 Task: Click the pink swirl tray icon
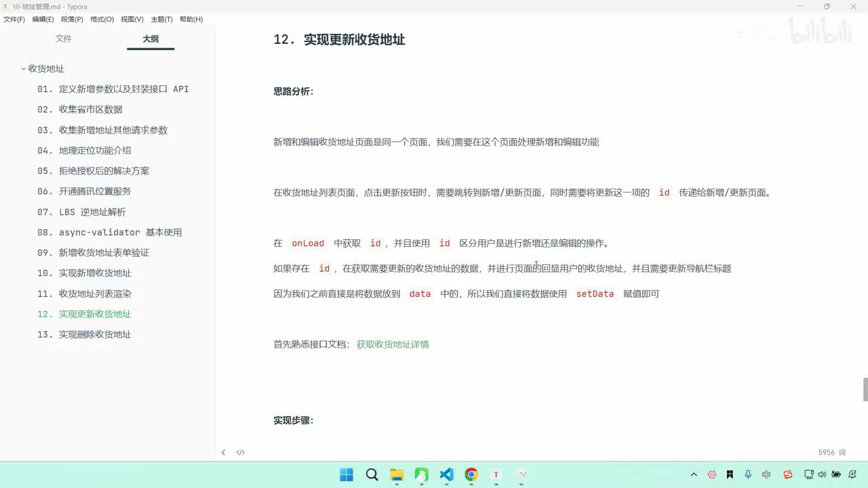(712, 474)
